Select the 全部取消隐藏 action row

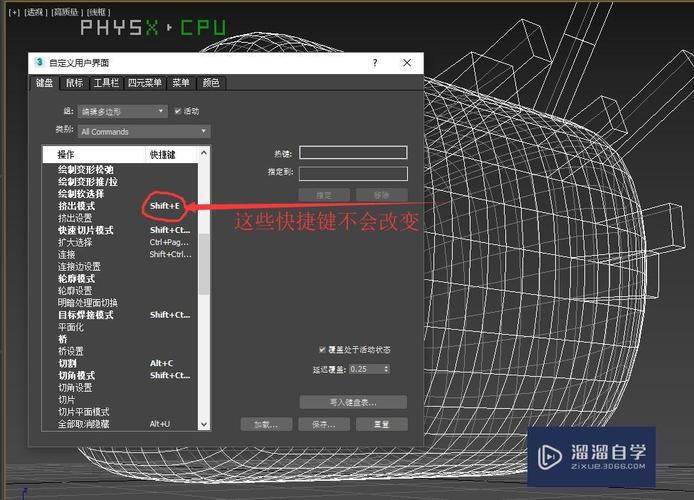(x=120, y=424)
